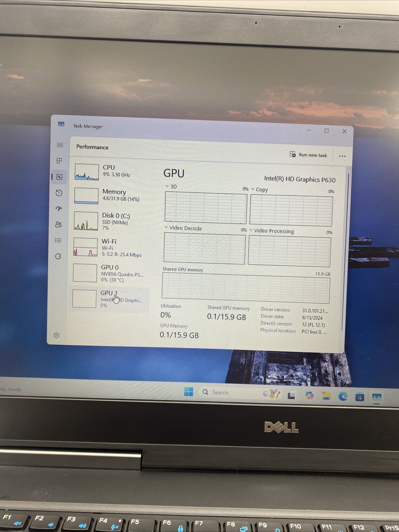Open the Startup apps icon in sidebar
The width and height of the screenshot is (399, 532).
tap(59, 209)
